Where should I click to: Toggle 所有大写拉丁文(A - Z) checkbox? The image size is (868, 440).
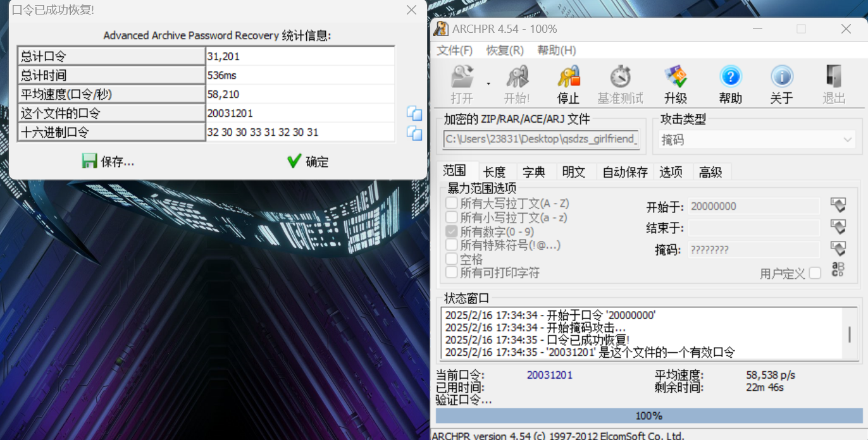[452, 204]
